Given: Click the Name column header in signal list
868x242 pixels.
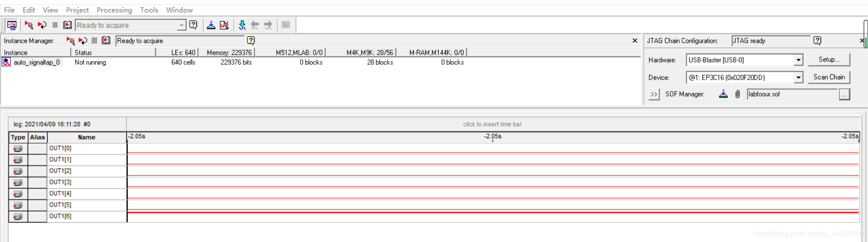Looking at the screenshot, I should (x=86, y=137).
